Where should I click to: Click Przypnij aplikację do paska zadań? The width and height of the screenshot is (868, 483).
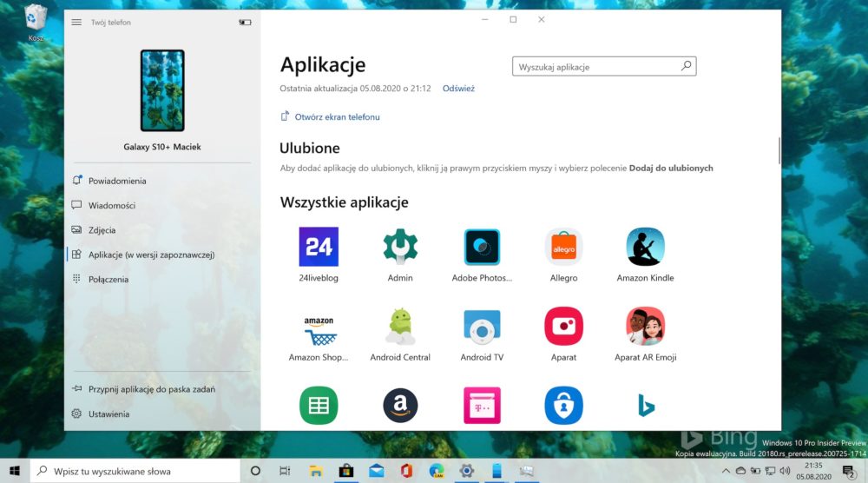(152, 389)
